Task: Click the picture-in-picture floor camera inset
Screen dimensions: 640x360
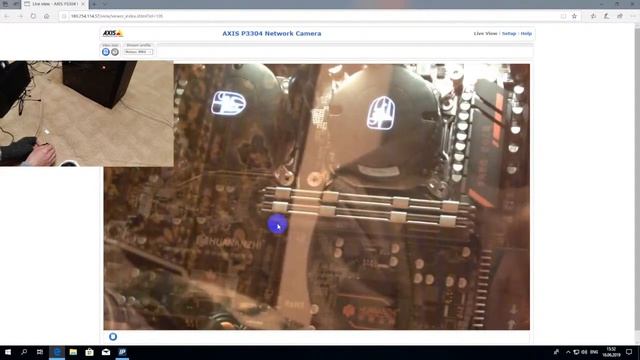Action: click(x=87, y=113)
